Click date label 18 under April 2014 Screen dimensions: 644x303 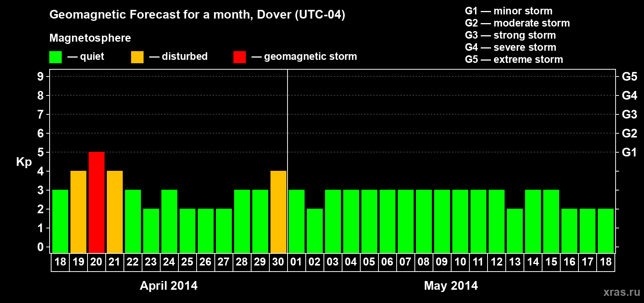coord(60,262)
